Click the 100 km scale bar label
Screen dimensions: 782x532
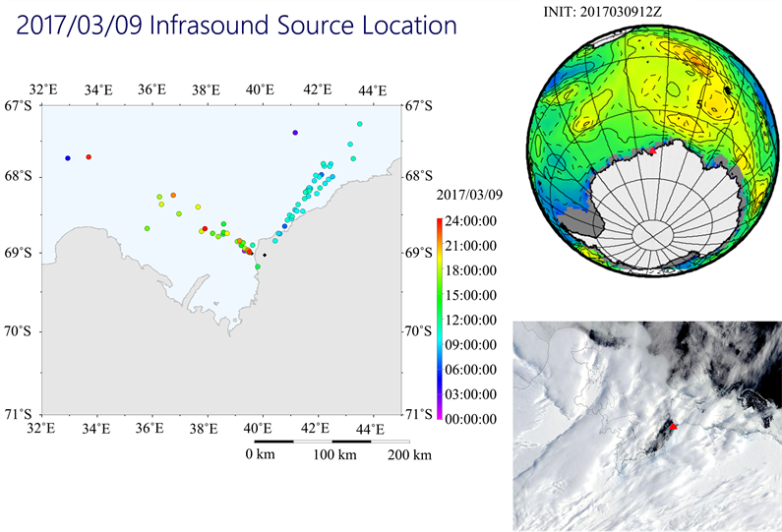pos(334,455)
